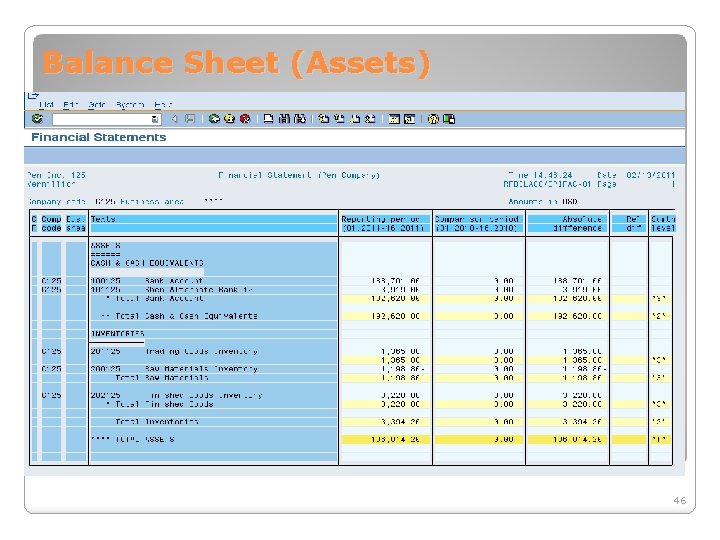Go back using the green Back icon

pyautogui.click(x=214, y=119)
